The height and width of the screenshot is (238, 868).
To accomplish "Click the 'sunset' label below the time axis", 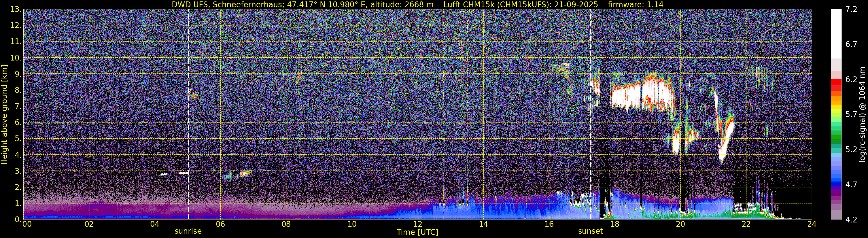I will pos(590,231).
